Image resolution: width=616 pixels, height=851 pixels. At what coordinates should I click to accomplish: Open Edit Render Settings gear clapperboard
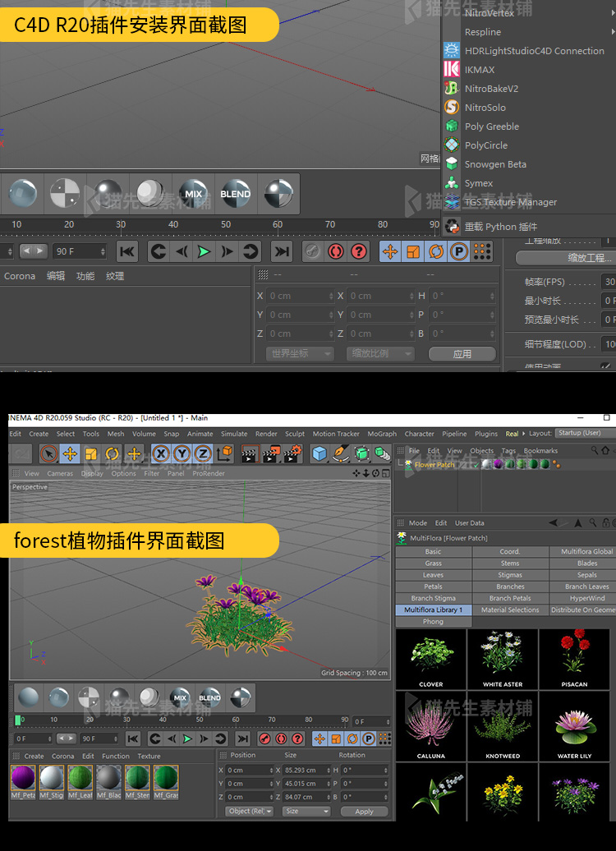point(292,453)
